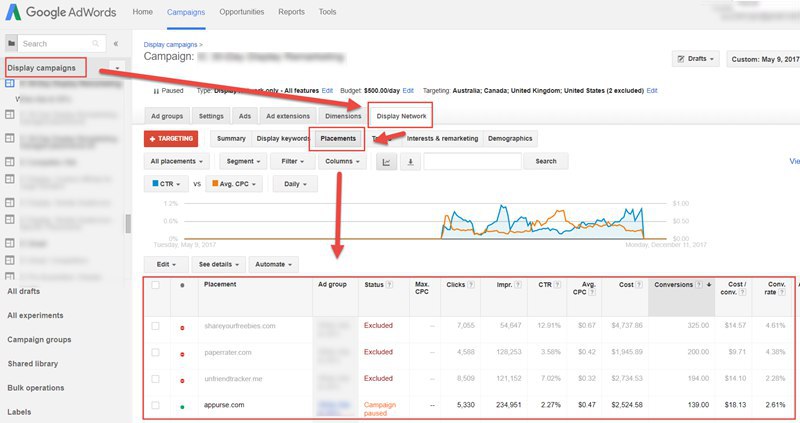This screenshot has width=800, height=423.
Task: Click the paused campaign status icon
Action: click(x=156, y=91)
